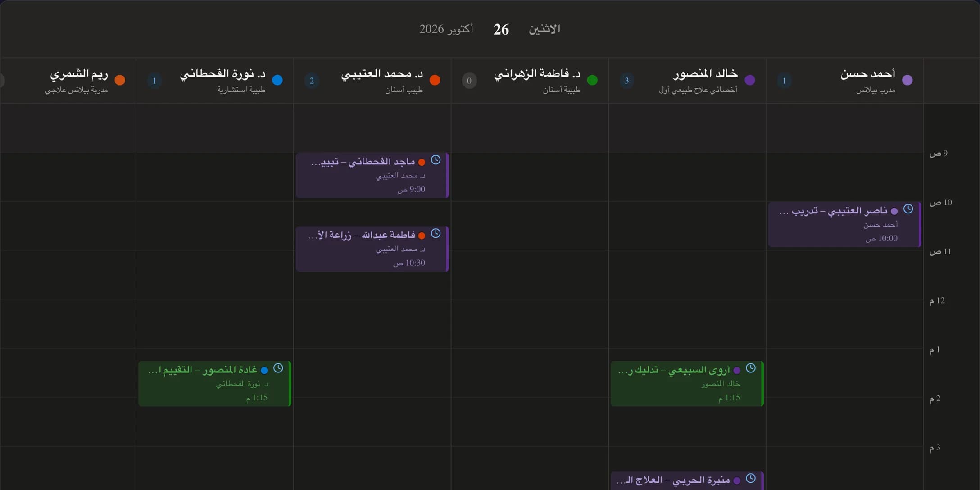This screenshot has height=490, width=980.
Task: Select خالد المنصور staff column header
Action: click(x=687, y=81)
